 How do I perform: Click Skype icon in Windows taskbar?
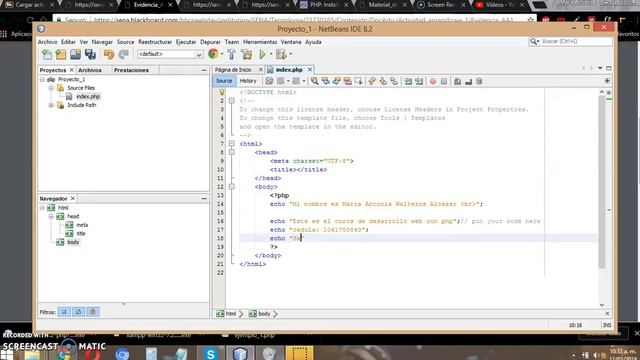tap(211, 353)
